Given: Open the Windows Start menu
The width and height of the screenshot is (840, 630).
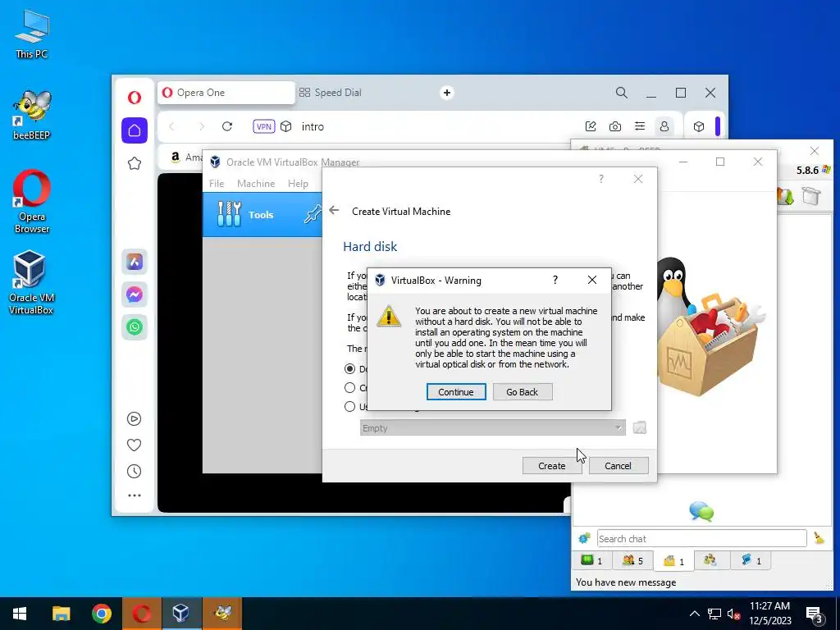Looking at the screenshot, I should (x=20, y=614).
